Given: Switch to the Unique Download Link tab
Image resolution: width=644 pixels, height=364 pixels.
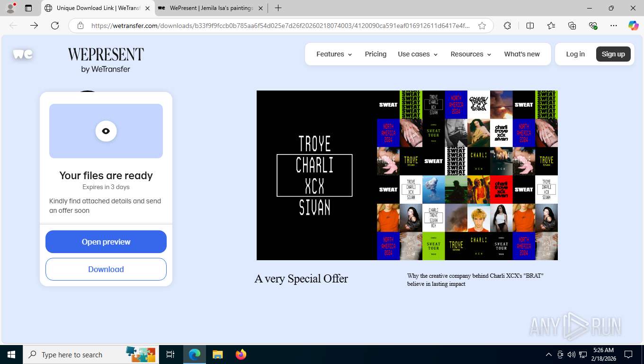Looking at the screenshot, I should [x=98, y=8].
